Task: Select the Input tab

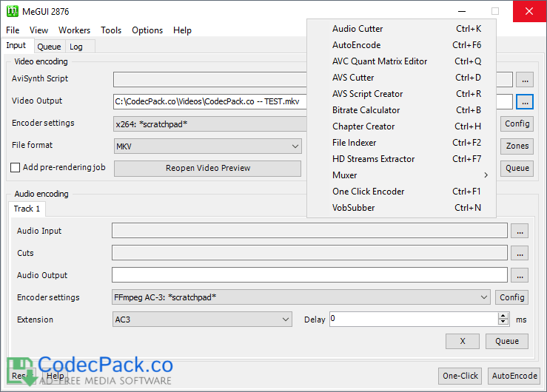Action: click(x=16, y=45)
